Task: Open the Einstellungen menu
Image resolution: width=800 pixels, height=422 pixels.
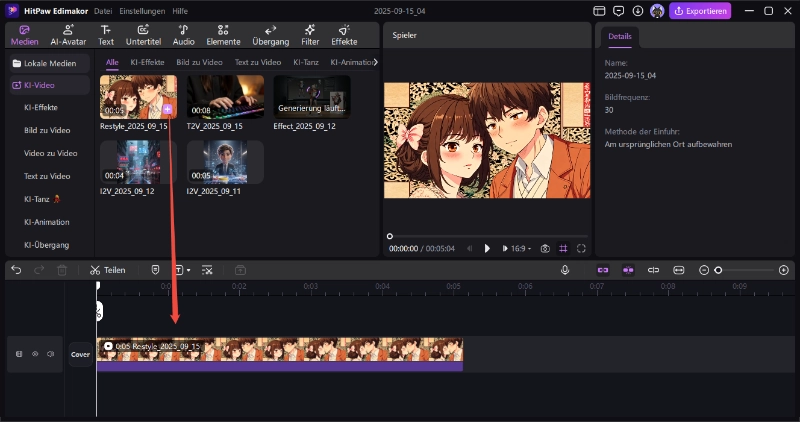Action: click(142, 11)
